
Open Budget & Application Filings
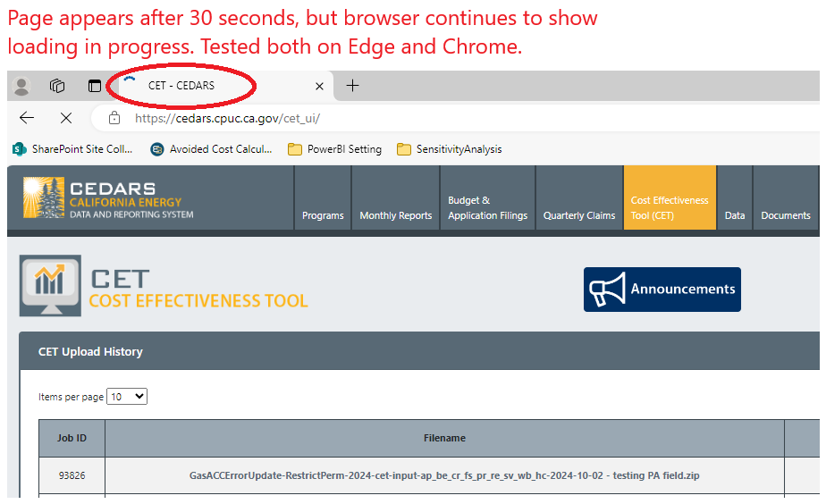click(487, 207)
